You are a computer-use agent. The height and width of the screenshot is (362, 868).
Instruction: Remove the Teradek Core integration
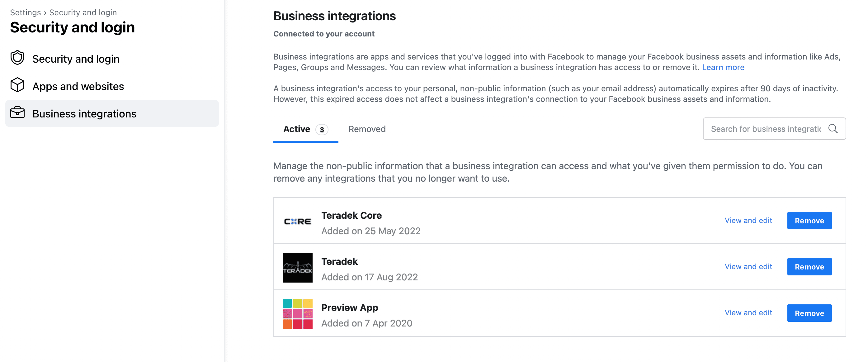tap(809, 221)
